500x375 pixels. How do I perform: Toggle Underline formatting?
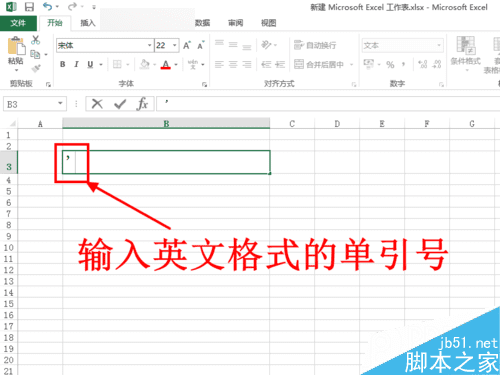tap(90, 64)
